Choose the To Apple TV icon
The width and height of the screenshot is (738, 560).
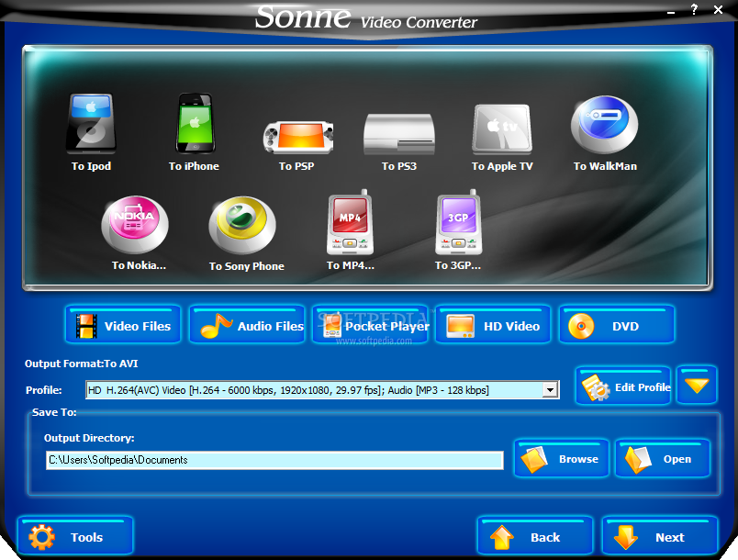502,129
